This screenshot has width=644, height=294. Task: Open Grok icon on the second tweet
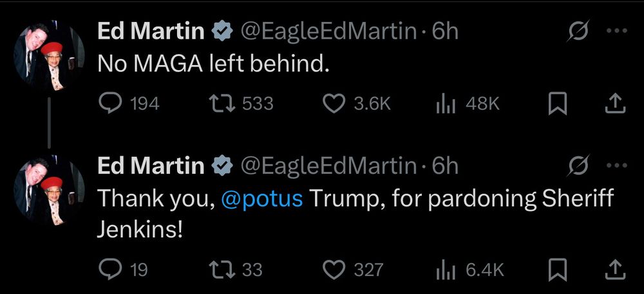pyautogui.click(x=578, y=165)
